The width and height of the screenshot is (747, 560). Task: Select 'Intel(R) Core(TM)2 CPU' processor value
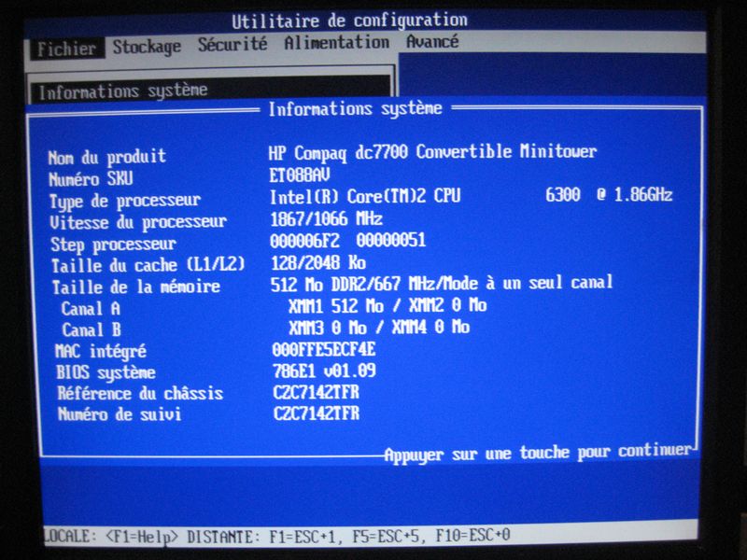tap(365, 196)
